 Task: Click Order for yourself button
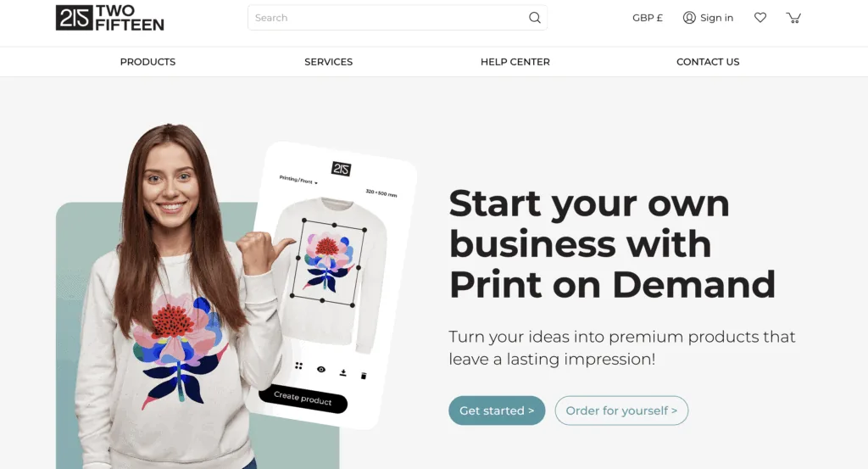coord(621,410)
